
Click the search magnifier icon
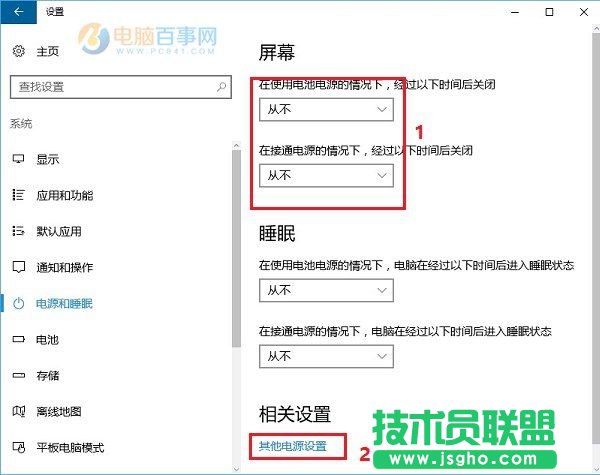point(222,87)
